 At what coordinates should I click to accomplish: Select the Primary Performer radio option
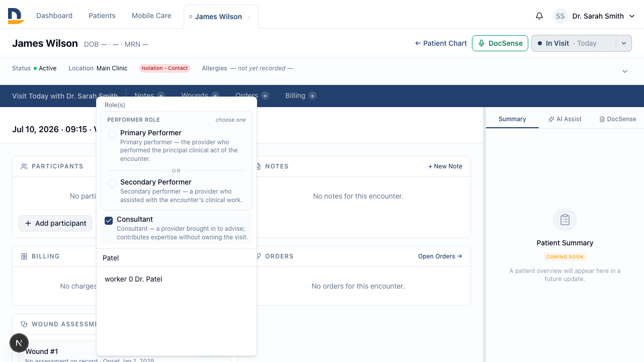[x=112, y=134]
